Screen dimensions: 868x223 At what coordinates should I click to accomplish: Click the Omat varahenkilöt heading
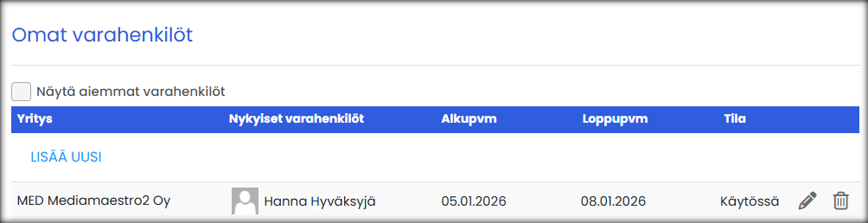click(102, 35)
